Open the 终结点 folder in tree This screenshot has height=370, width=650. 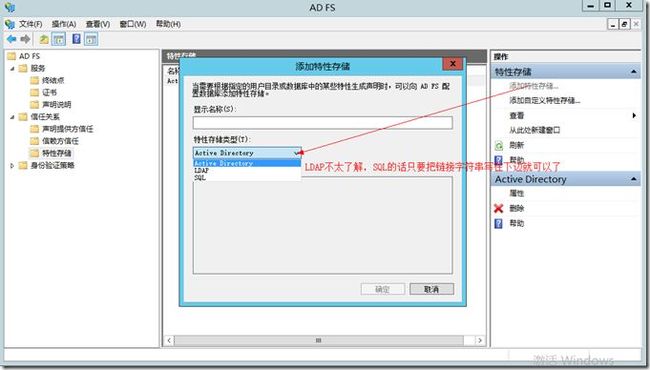point(53,80)
